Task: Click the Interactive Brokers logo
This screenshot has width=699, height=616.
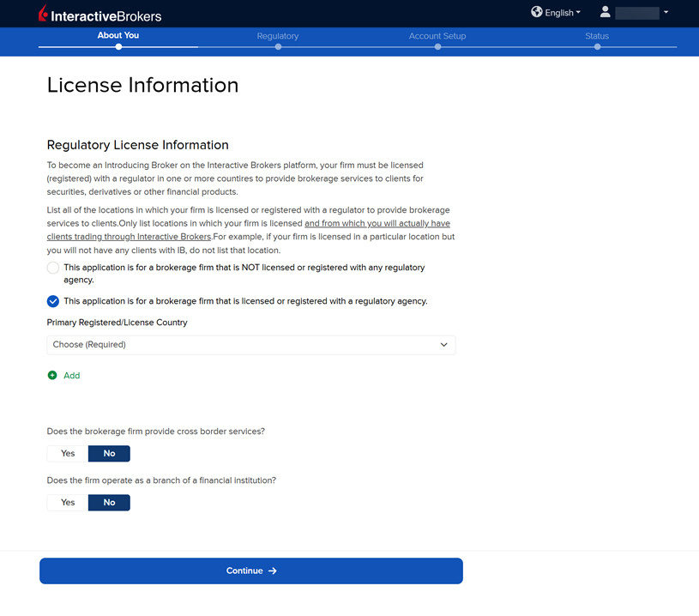Action: (99, 14)
